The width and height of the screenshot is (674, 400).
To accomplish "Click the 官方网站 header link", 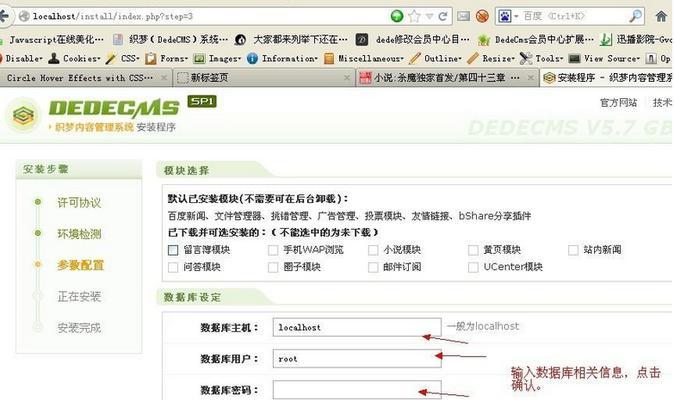I will (x=619, y=103).
